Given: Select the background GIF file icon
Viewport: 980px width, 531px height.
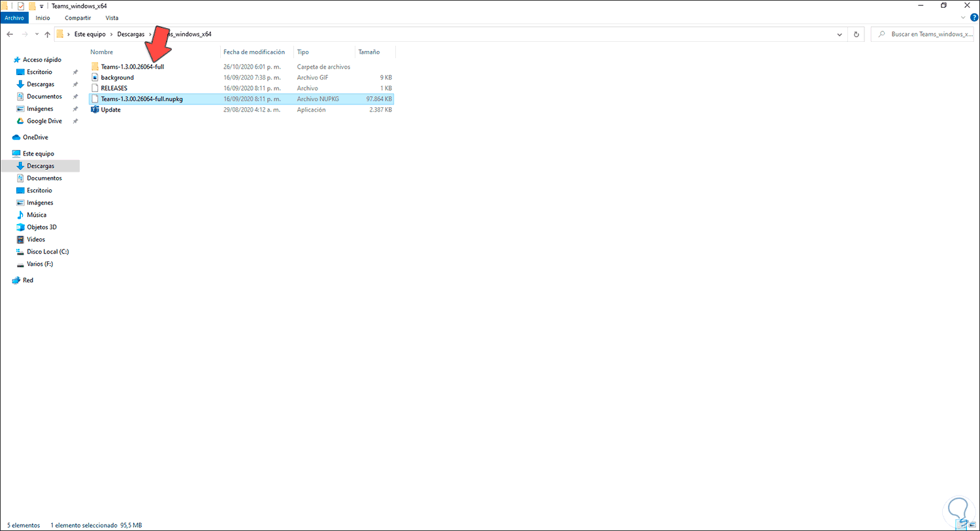Looking at the screenshot, I should click(x=95, y=78).
